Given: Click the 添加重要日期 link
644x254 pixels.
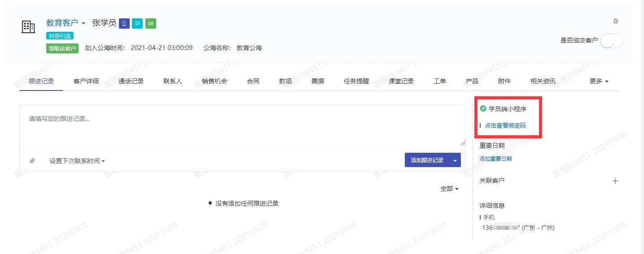Looking at the screenshot, I should tap(496, 159).
